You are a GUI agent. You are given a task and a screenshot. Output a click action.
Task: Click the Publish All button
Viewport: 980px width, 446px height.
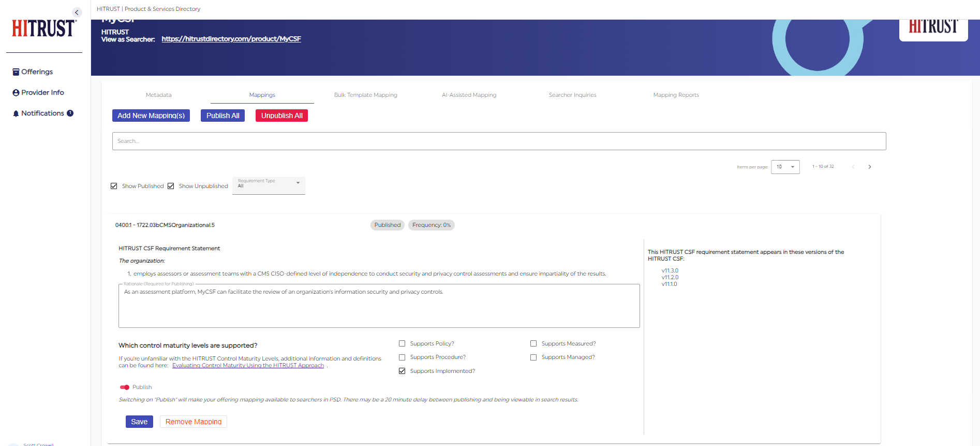click(x=222, y=116)
